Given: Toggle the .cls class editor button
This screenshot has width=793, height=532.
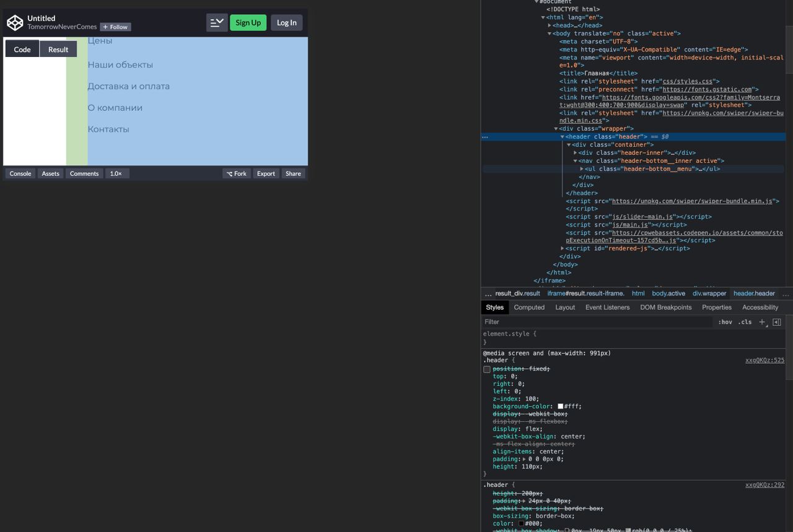Looking at the screenshot, I should 745,322.
